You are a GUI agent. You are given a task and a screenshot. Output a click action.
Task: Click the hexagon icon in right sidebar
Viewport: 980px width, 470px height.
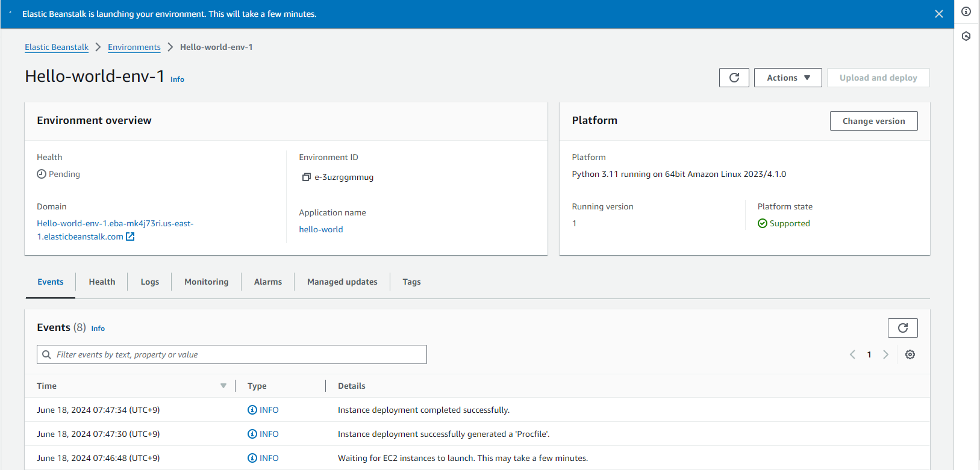[966, 36]
